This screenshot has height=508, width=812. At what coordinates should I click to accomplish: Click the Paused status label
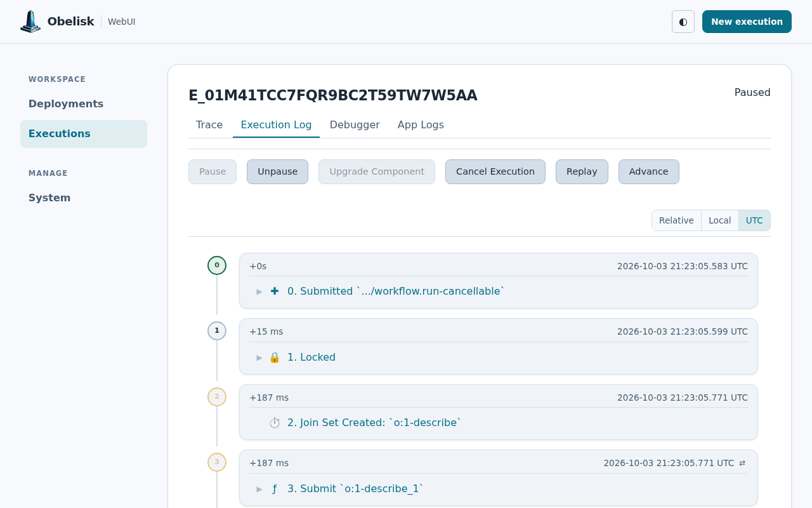coord(752,93)
